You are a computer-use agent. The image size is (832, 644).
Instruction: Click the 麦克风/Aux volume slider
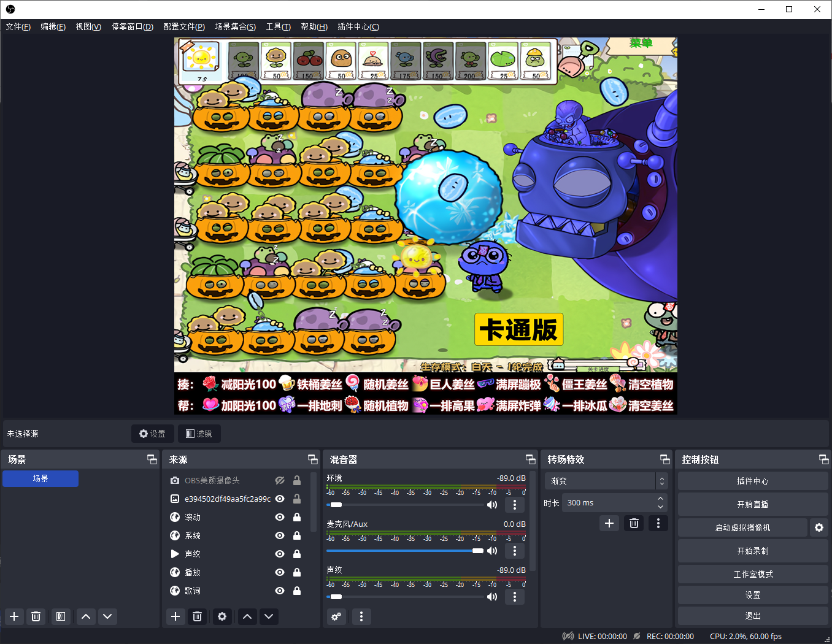click(405, 551)
